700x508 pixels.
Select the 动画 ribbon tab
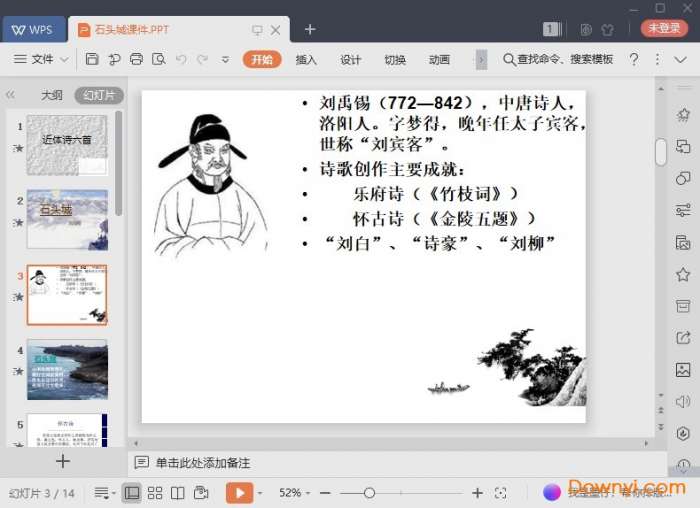coord(439,59)
